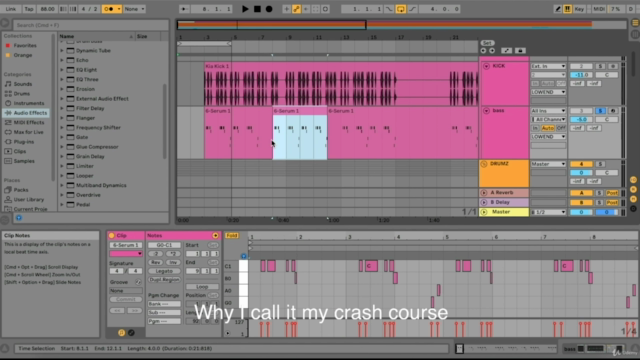Screen dimensions: 640x360
Task: Toggle the metronome button
Action: click(111, 9)
